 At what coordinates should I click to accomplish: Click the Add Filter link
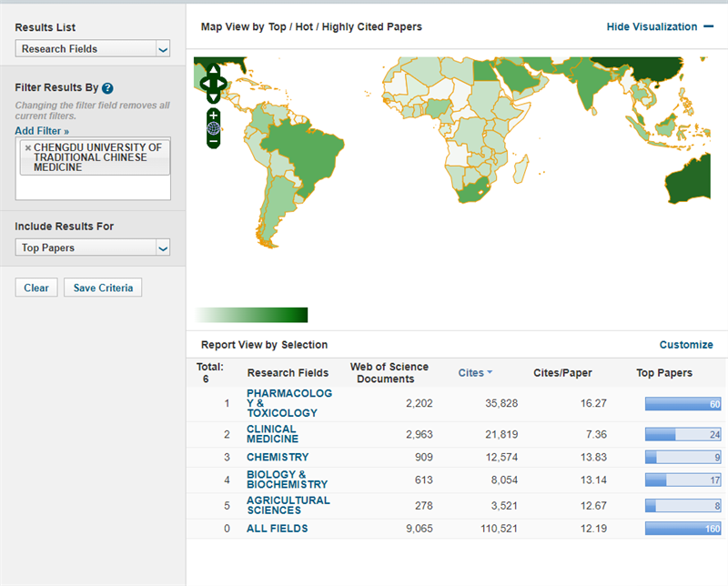tap(42, 131)
